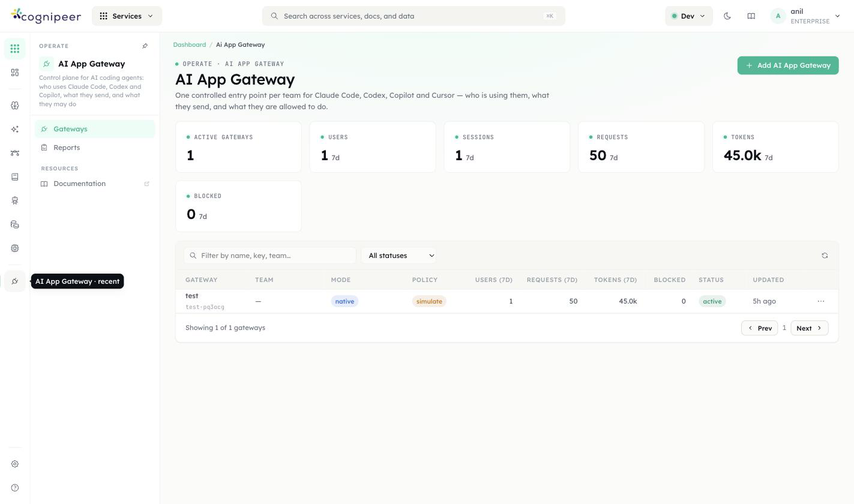Select the chip processor icon in sidebar rail
The height and width of the screenshot is (504, 854).
(x=15, y=248)
